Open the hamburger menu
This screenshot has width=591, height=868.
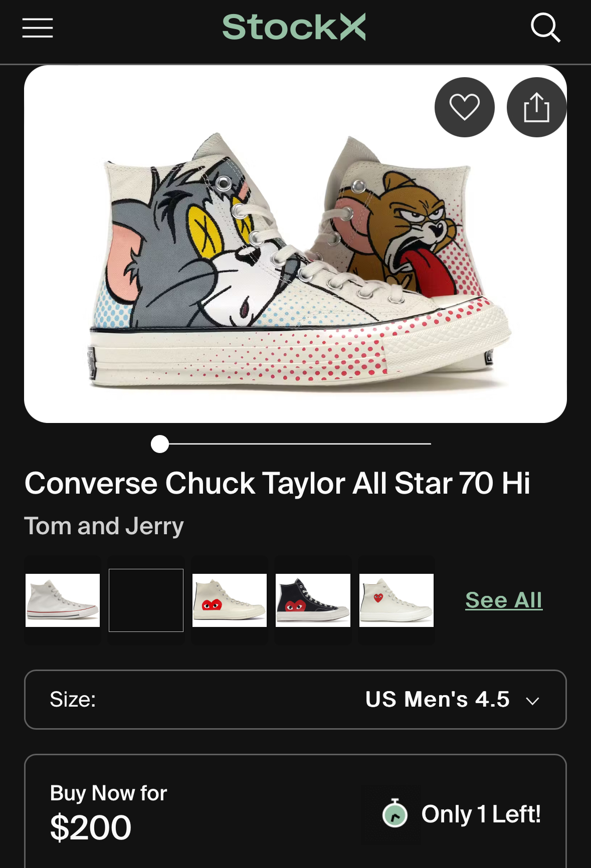coord(38,28)
